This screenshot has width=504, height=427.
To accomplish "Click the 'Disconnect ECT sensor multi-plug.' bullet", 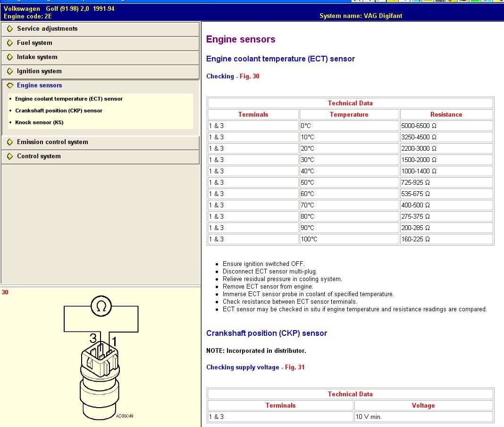I will click(x=269, y=271).
